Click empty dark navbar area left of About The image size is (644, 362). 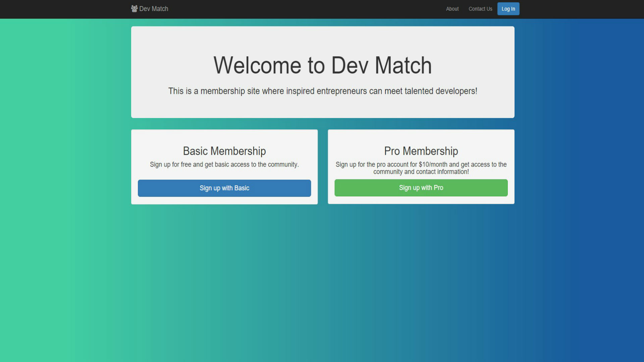coord(302,9)
